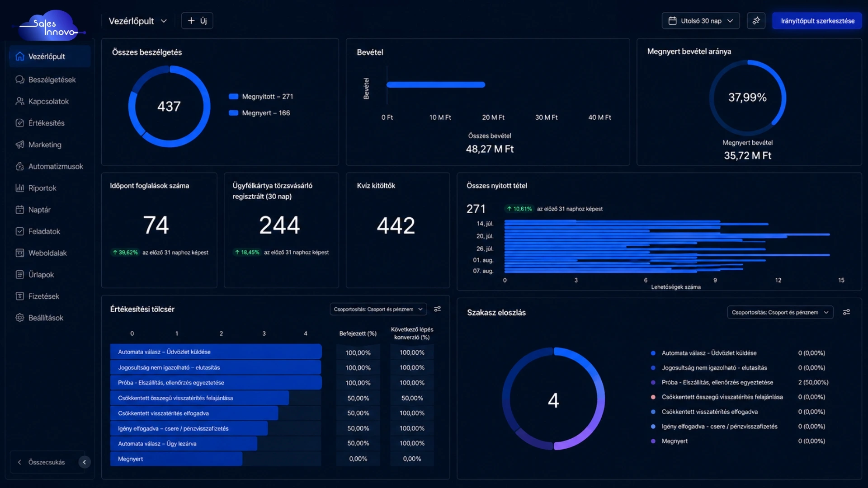
Task: Open Csoportosítás dropdown in Szakasz eloszlás
Action: coord(780,312)
